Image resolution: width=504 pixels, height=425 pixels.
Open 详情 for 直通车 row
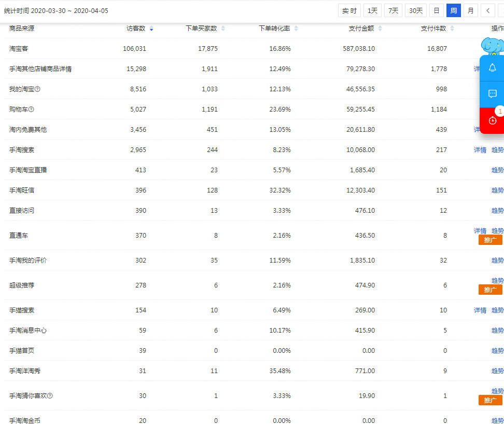pos(480,231)
